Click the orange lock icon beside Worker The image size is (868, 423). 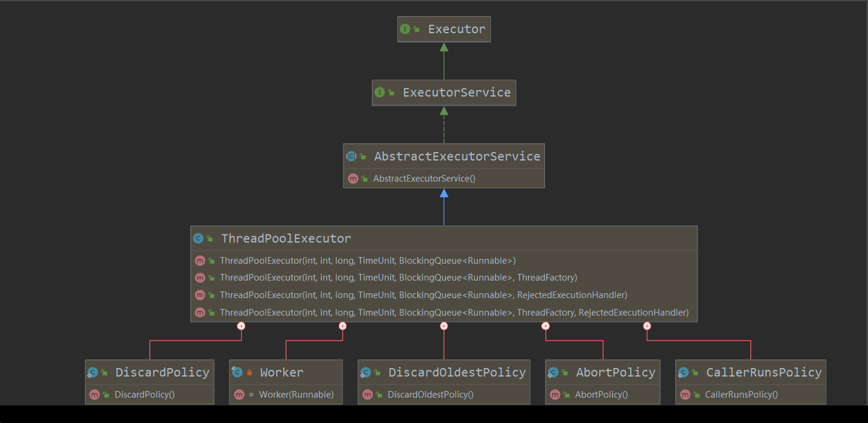pyautogui.click(x=249, y=373)
